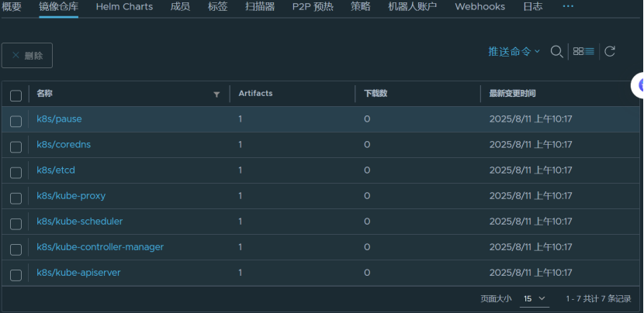This screenshot has width=644, height=313.
Task: Expand the 推送命令 dropdown
Action: click(x=514, y=52)
